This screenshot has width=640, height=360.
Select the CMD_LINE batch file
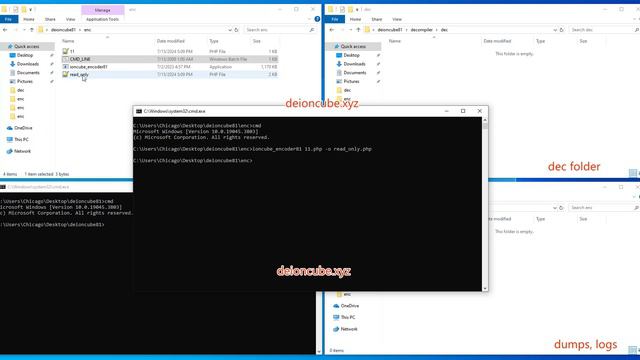coord(80,59)
